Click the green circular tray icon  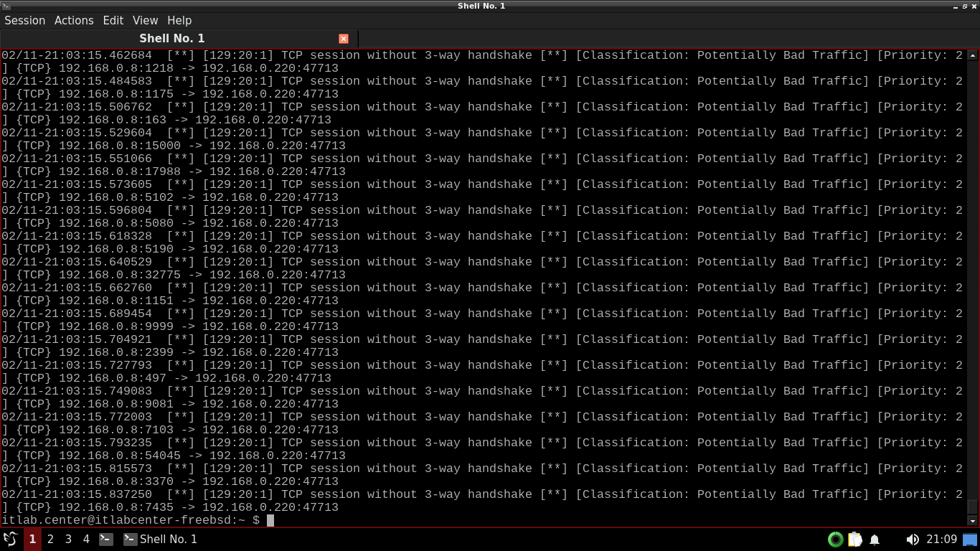point(835,540)
